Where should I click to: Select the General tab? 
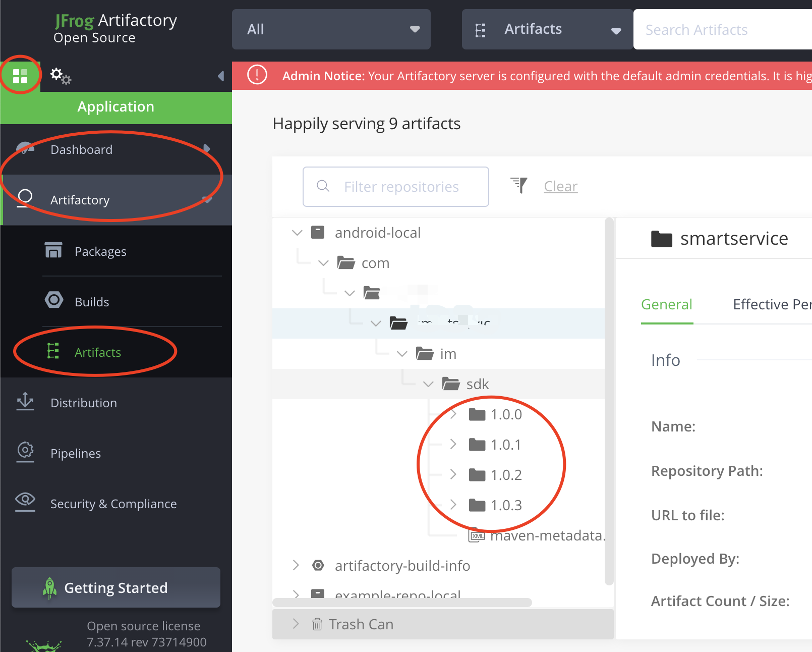pos(667,304)
